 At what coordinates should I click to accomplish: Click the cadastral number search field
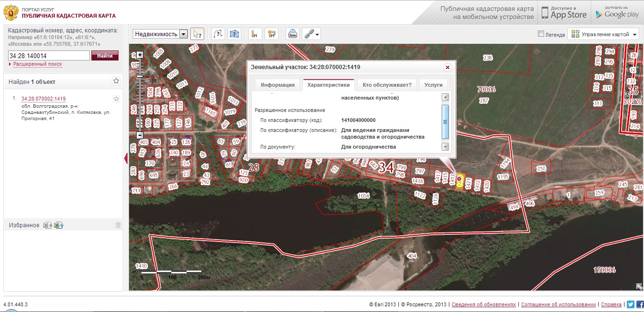(x=49, y=56)
